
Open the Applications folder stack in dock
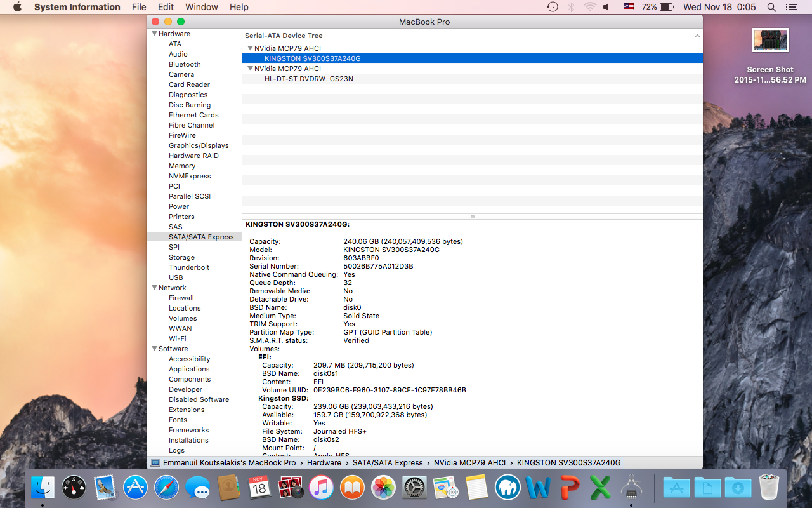(676, 488)
